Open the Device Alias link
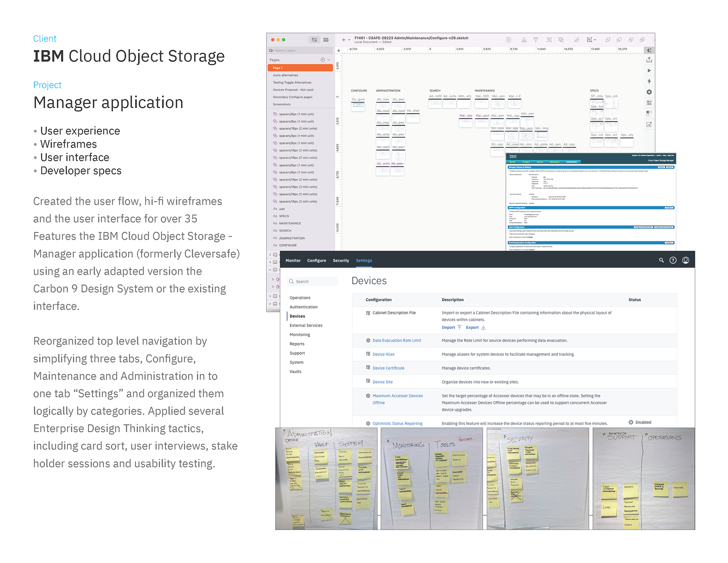 pyautogui.click(x=383, y=354)
